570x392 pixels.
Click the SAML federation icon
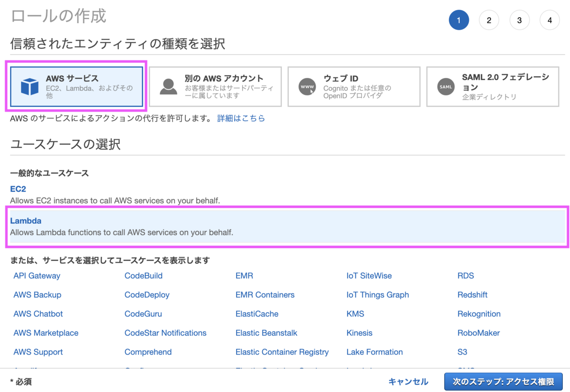point(446,87)
